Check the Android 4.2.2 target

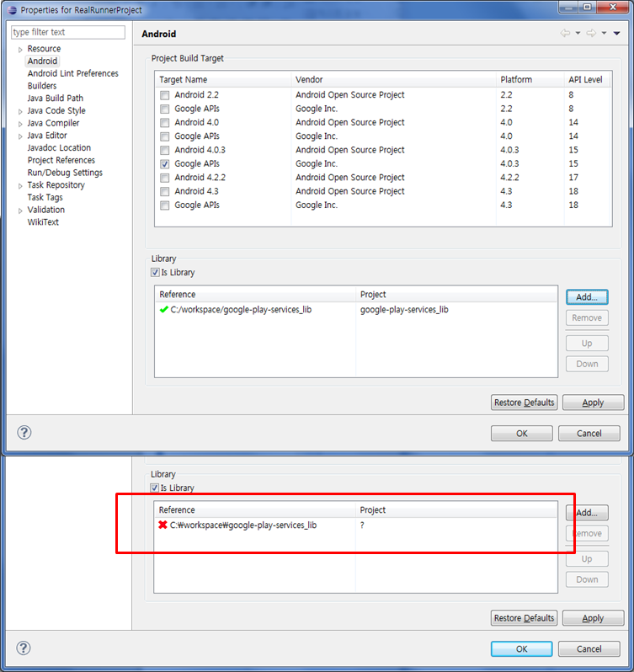pyautogui.click(x=164, y=178)
